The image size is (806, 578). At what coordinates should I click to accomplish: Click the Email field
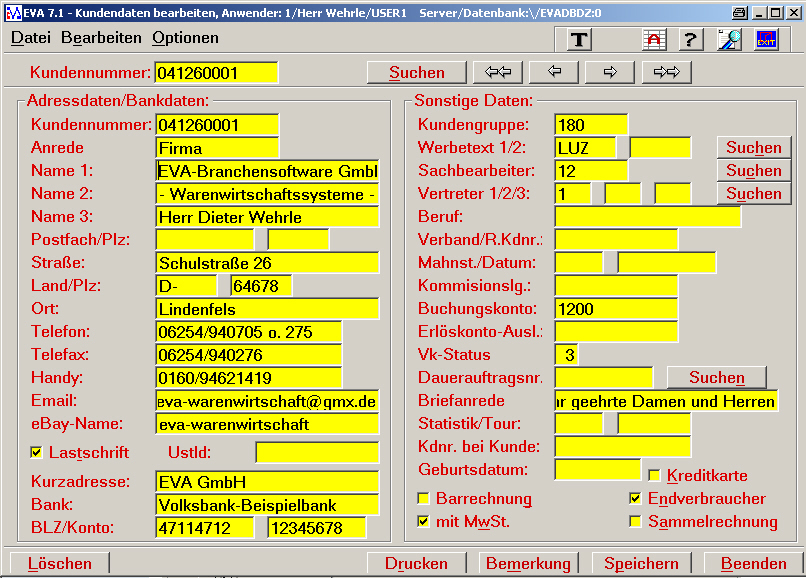267,401
